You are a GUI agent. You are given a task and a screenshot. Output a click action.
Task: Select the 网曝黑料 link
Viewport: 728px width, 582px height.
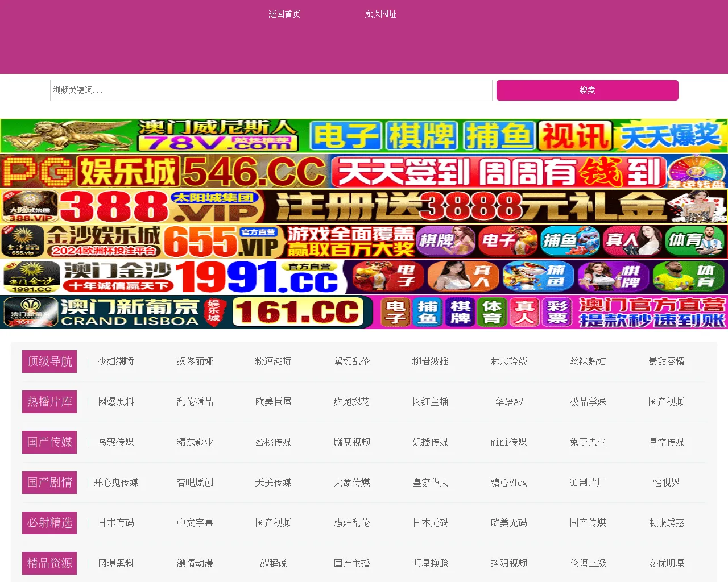point(116,563)
